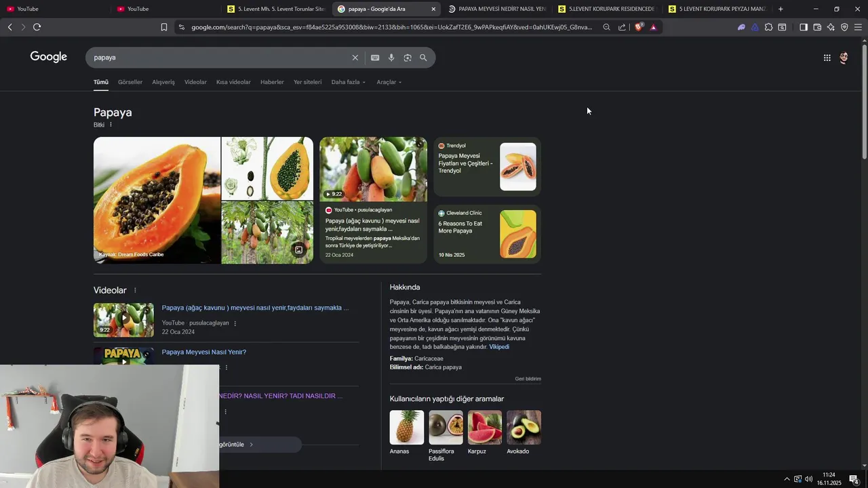
Task: Open browser extensions puzzle icon
Action: (x=768, y=27)
